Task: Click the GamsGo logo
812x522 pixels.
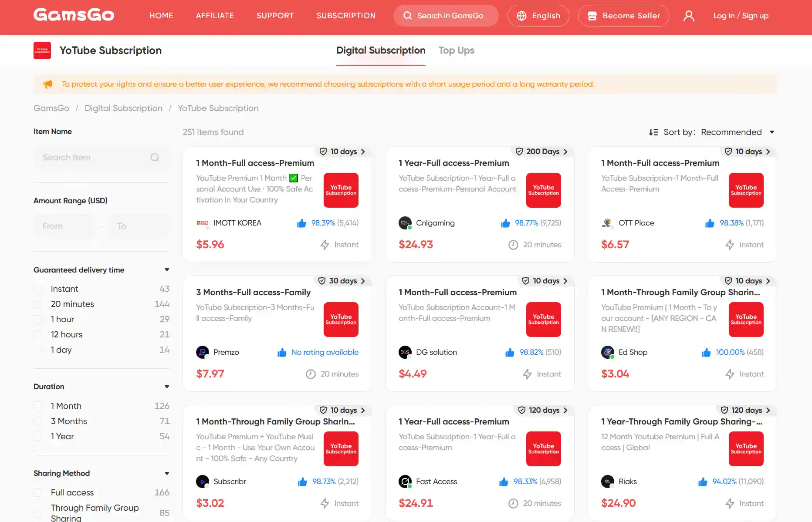Action: [74, 15]
